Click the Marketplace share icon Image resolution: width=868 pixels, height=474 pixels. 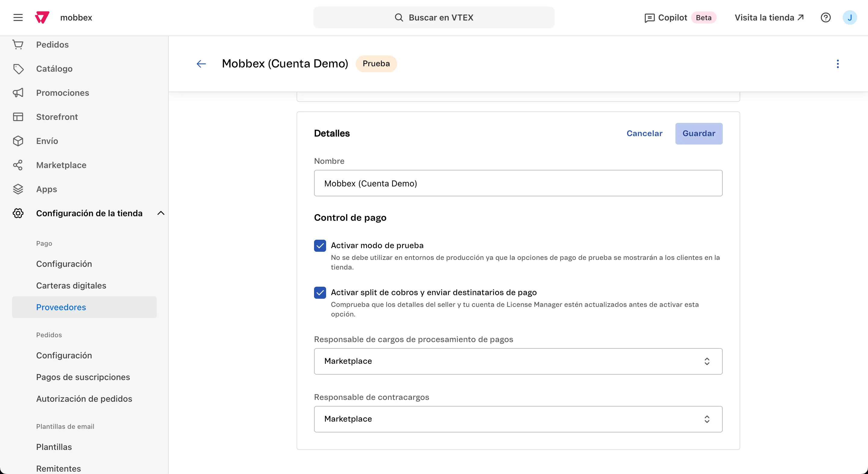coord(18,165)
